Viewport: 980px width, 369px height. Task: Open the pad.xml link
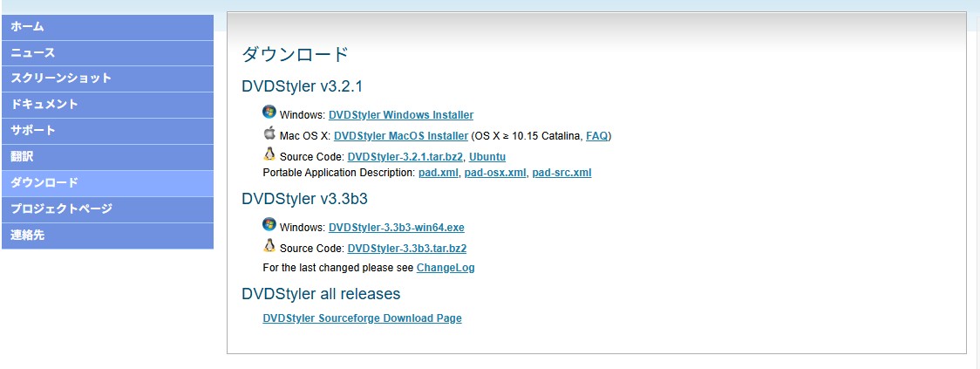point(439,173)
